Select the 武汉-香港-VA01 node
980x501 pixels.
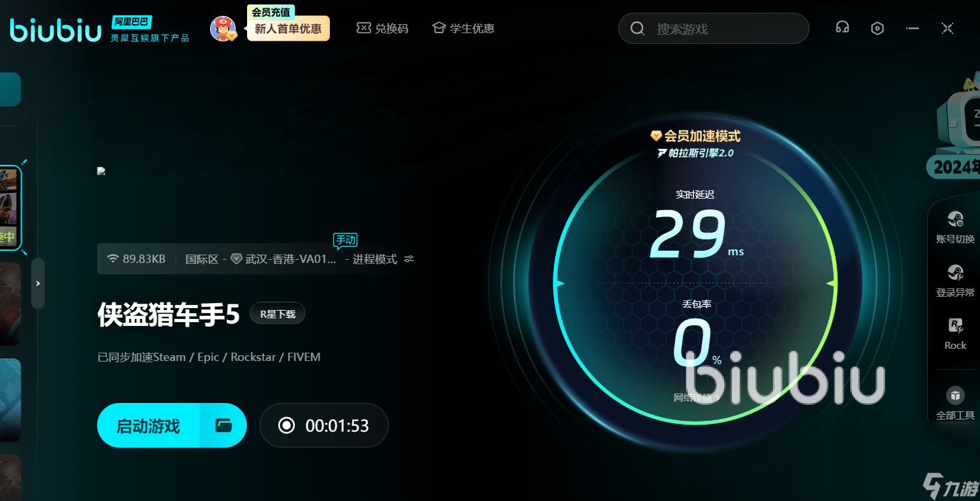point(283,259)
